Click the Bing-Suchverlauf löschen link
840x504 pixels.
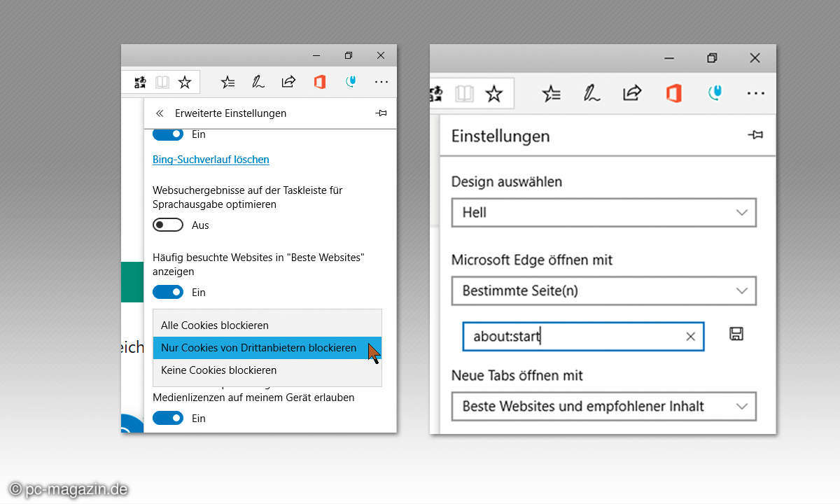coord(211,159)
